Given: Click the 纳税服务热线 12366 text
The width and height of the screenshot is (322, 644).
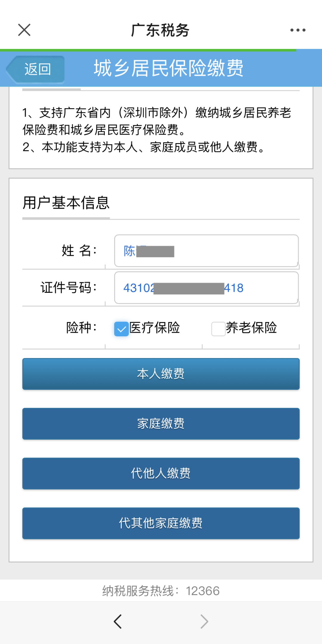Looking at the screenshot, I should tap(161, 591).
